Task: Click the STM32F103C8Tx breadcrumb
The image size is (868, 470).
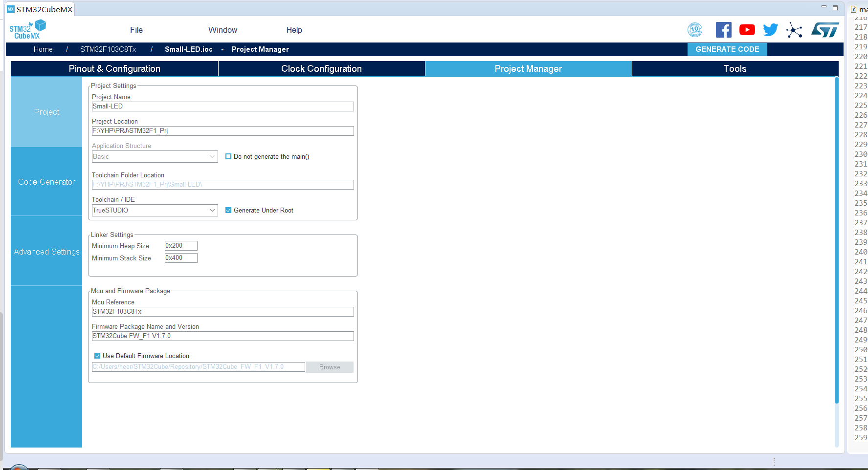Action: pyautogui.click(x=108, y=49)
